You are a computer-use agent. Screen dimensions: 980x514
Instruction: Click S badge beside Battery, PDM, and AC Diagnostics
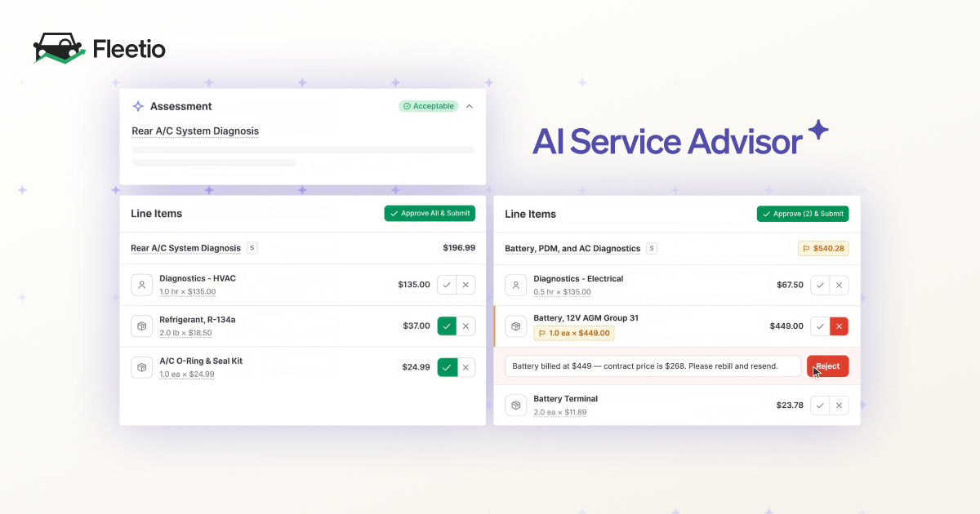(651, 248)
